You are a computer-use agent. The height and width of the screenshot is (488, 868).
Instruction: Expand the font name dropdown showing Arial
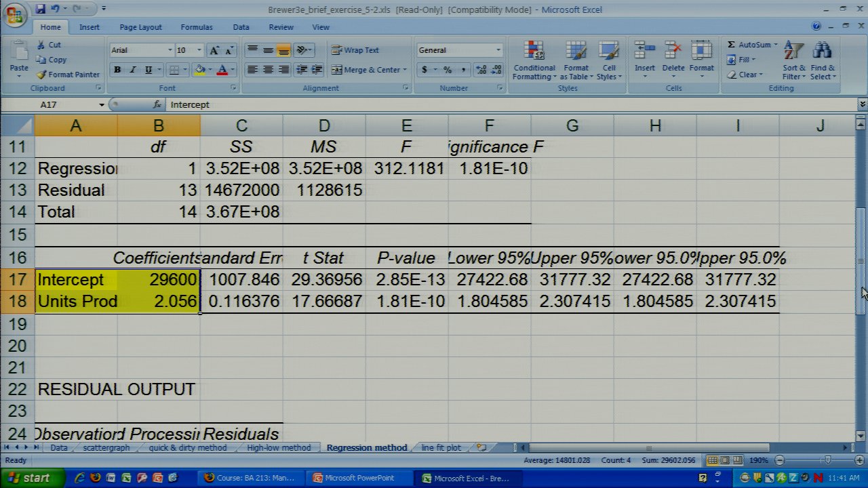pos(170,50)
